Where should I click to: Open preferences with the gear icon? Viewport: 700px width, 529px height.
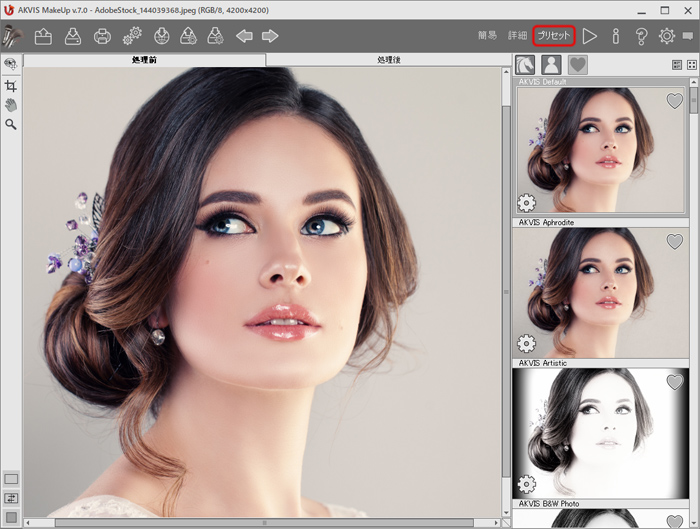point(667,36)
